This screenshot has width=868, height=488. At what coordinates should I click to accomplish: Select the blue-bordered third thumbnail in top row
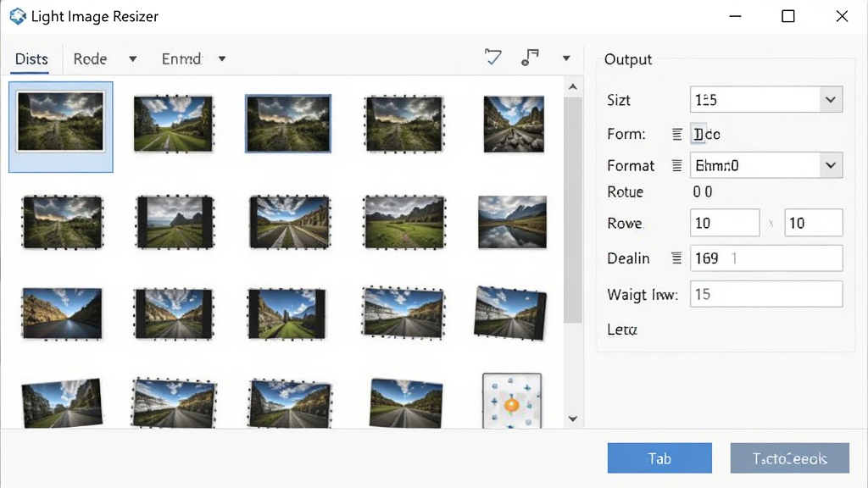(288, 124)
